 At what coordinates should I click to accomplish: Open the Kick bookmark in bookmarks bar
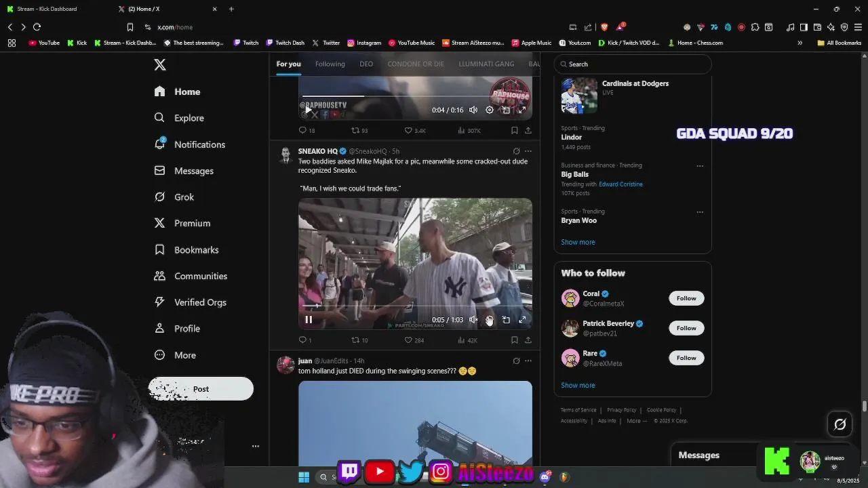76,43
